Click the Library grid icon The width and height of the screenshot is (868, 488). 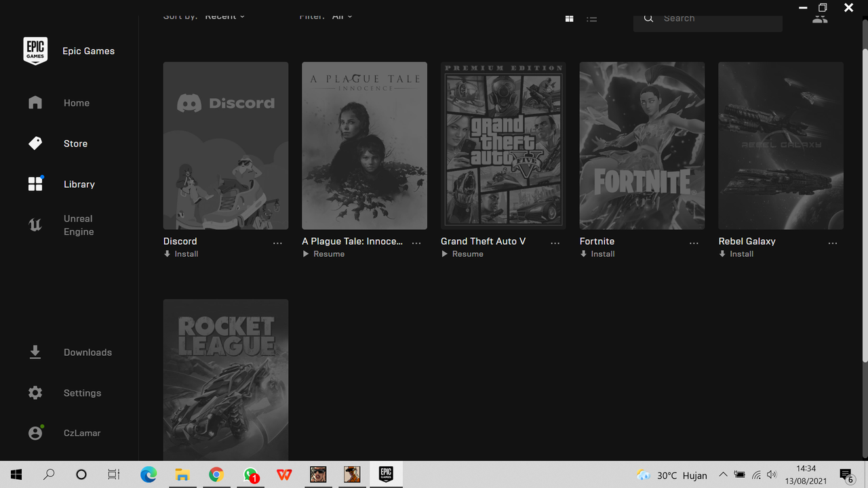(35, 184)
